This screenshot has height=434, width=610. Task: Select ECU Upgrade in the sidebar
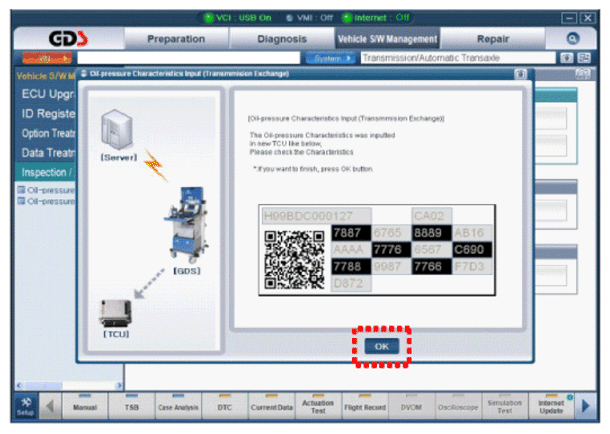(47, 94)
